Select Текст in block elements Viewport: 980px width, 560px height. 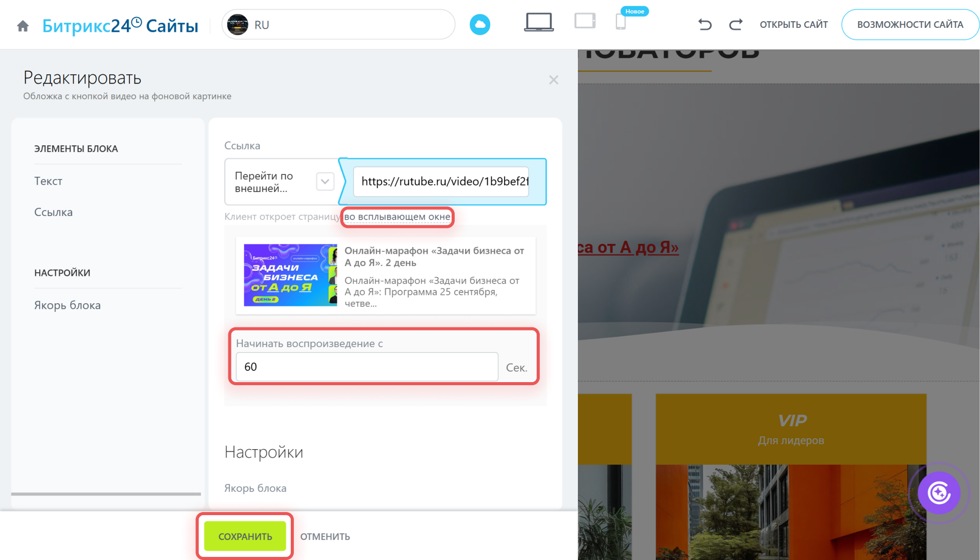pyautogui.click(x=48, y=181)
